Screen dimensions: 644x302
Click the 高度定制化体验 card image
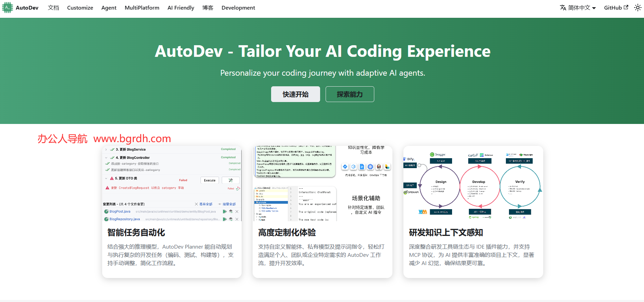(x=323, y=184)
